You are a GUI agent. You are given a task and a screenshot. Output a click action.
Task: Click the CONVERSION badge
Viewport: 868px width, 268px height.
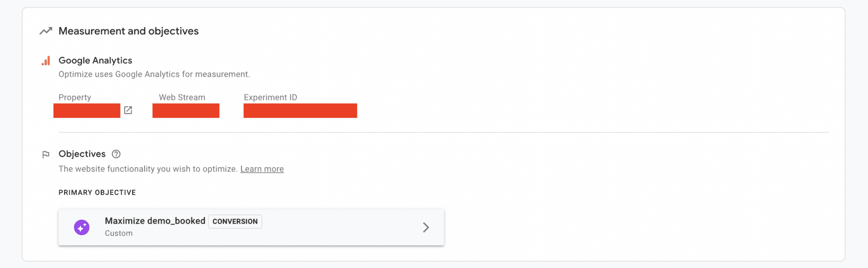[235, 221]
